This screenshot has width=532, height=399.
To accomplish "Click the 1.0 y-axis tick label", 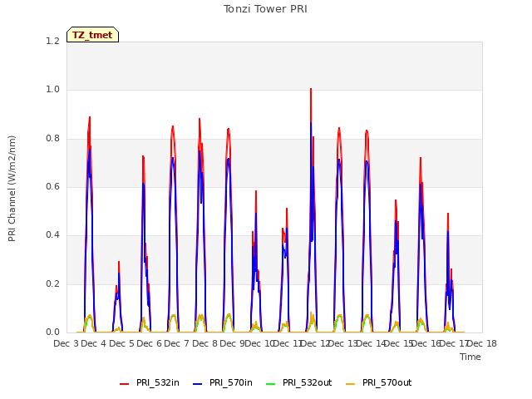I will pos(52,90).
